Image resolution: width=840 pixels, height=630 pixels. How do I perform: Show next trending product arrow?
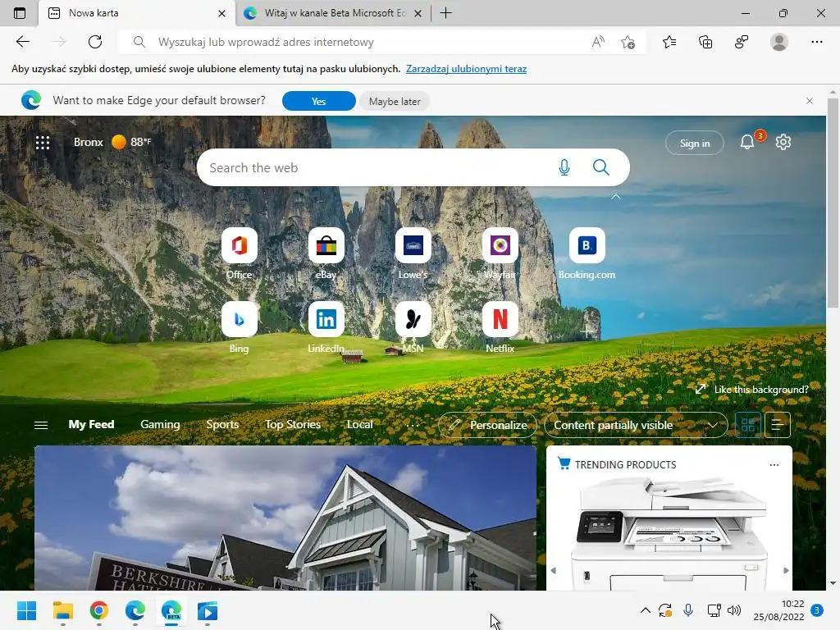pyautogui.click(x=786, y=571)
